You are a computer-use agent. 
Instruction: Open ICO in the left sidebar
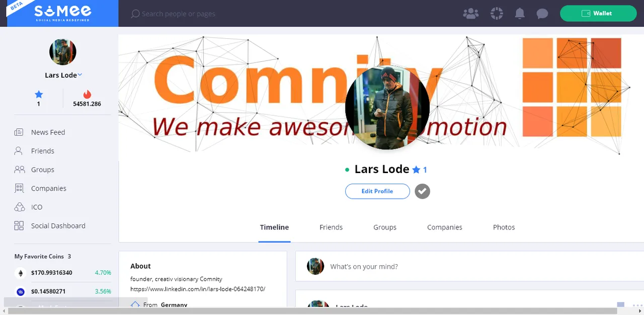click(x=37, y=207)
